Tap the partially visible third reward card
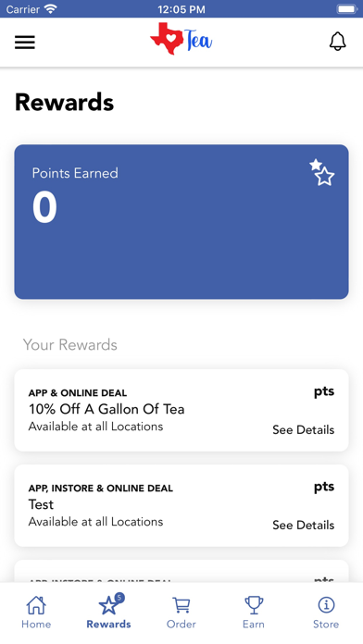363x644 pixels. [181, 571]
